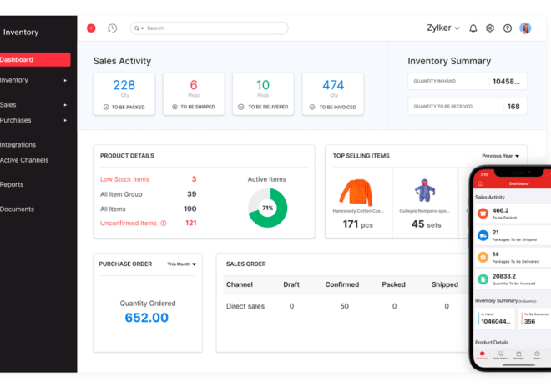The height and width of the screenshot is (392, 551).
Task: Open the Unconfirmed Items link
Action: pyautogui.click(x=129, y=224)
